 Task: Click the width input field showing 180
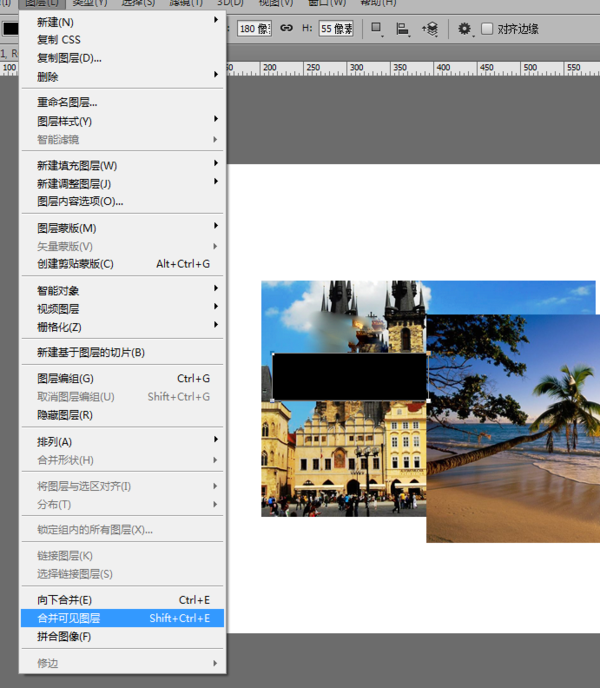[x=255, y=29]
